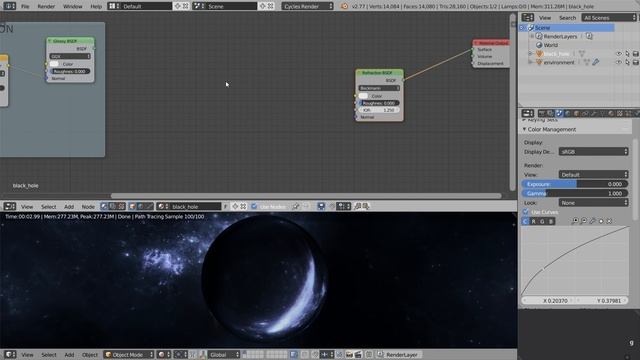Open the Object Mode dropdown in 3D view
Viewport: 640px width, 360px height.
[x=129, y=355]
